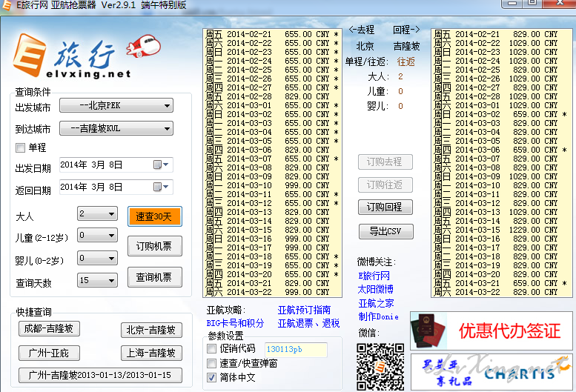
Task: Click the CHARTIS gift banner
Action: coord(491,372)
